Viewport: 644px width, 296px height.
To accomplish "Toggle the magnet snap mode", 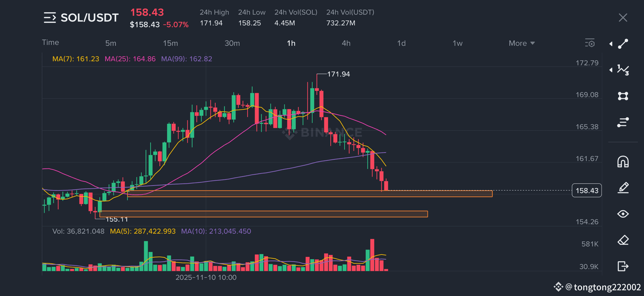I will pyautogui.click(x=623, y=162).
